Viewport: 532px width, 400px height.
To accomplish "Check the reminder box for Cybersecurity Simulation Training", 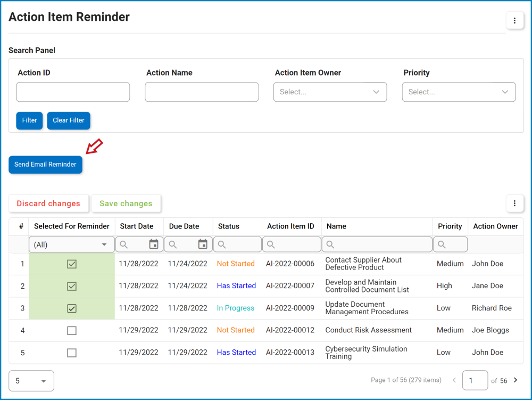I will tap(71, 353).
